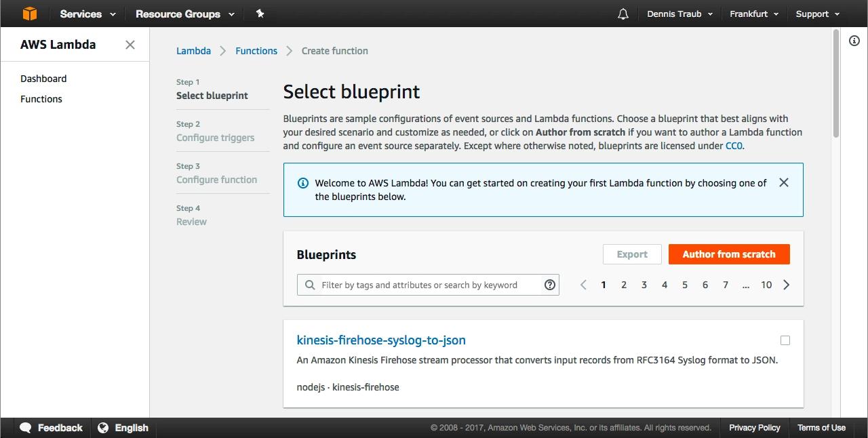Click the Feedback speech bubble icon

pyautogui.click(x=26, y=428)
